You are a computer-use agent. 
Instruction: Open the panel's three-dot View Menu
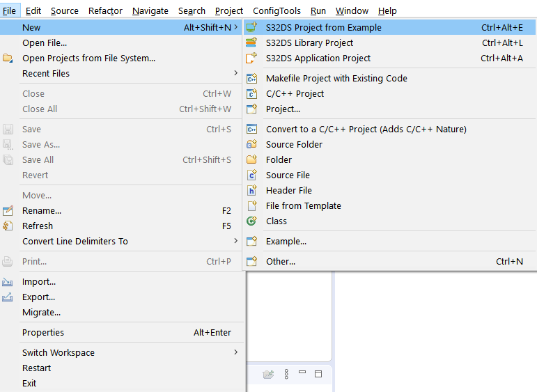click(x=286, y=374)
